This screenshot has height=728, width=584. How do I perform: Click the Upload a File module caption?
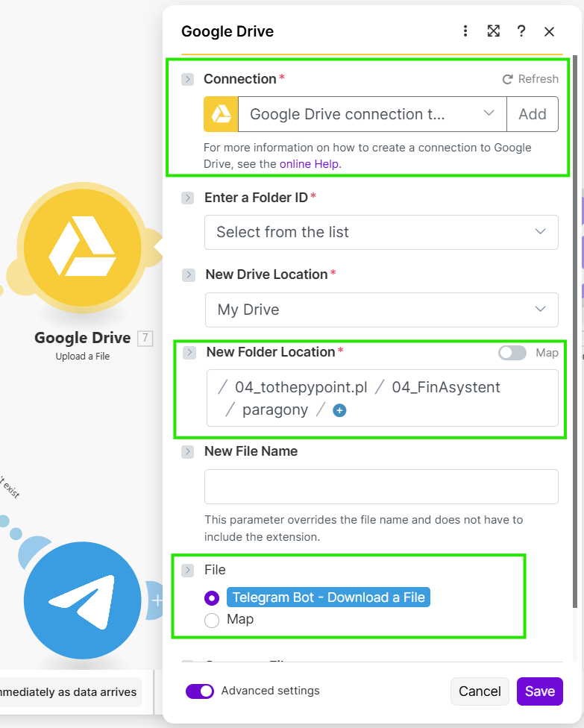[83, 357]
